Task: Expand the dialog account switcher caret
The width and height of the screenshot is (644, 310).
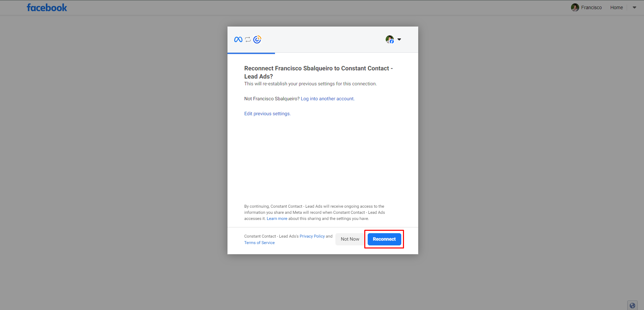Action: [x=399, y=39]
